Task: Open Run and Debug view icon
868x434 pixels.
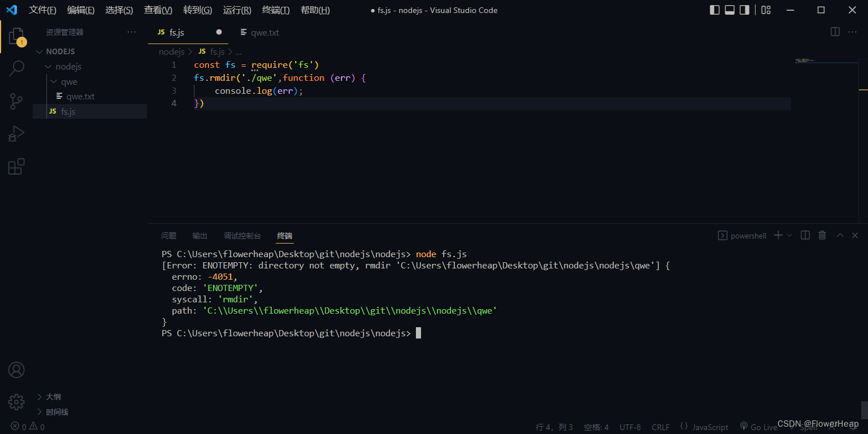Action: pyautogui.click(x=16, y=134)
